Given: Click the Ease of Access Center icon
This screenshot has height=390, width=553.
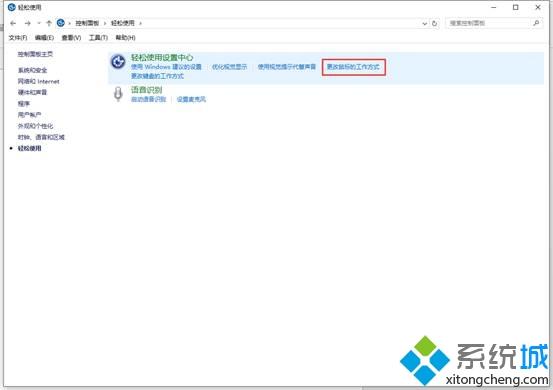Looking at the screenshot, I should pos(118,62).
